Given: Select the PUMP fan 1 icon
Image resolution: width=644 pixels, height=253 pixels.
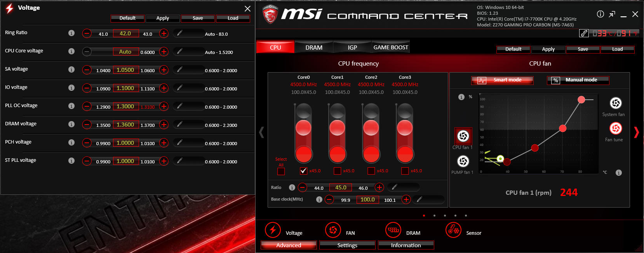Looking at the screenshot, I should click(x=463, y=161).
